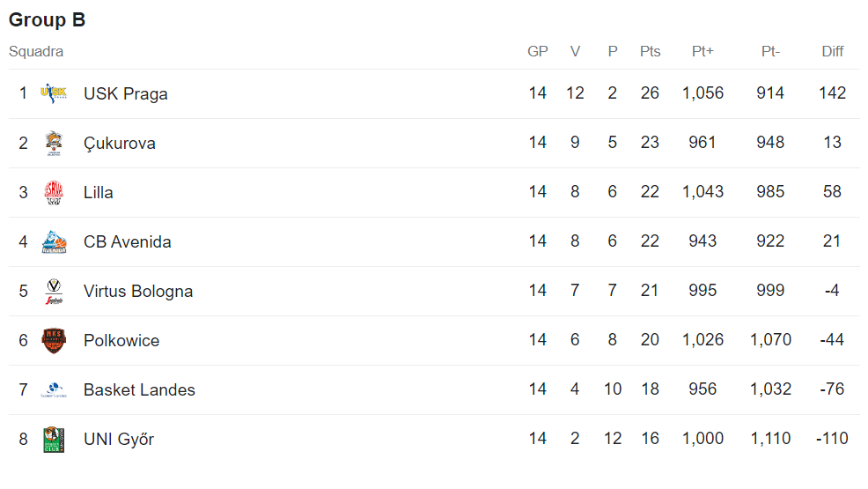Sort by the Pts column header
Screen dimensions: 868x489
point(650,51)
